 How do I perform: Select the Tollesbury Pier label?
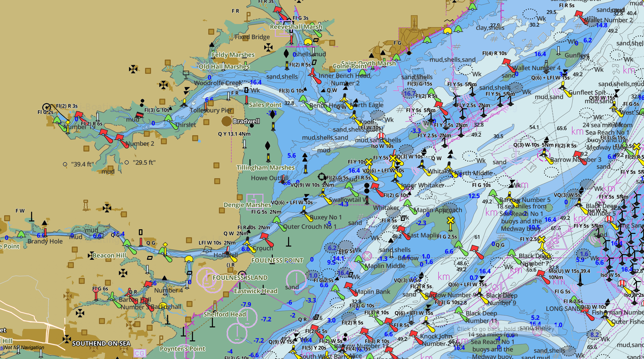212,110
